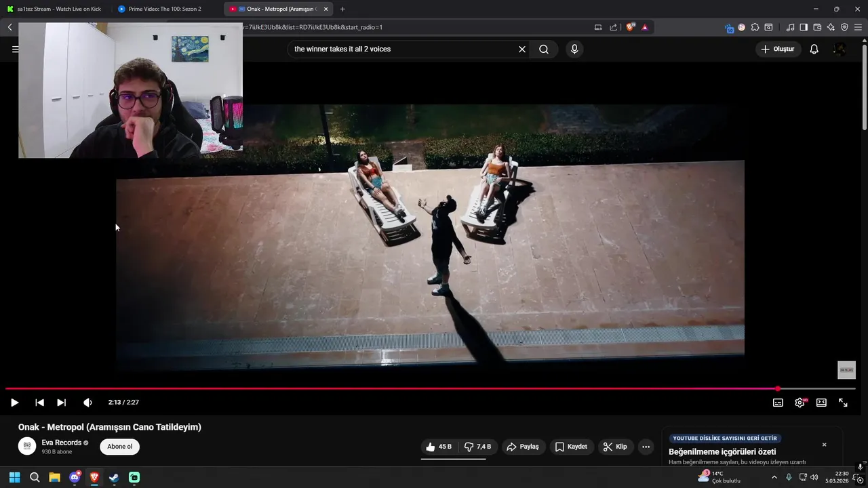Open the Windows taskbar search
868x488 pixels.
(35, 477)
